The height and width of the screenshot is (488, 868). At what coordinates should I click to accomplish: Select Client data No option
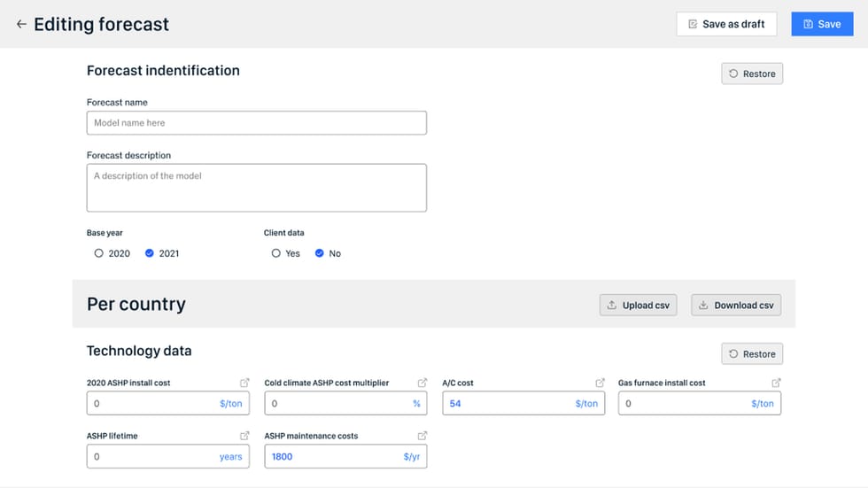pyautogui.click(x=320, y=252)
